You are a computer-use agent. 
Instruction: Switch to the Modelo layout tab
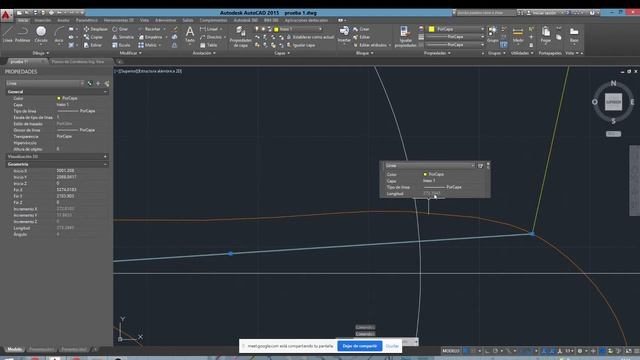(15, 349)
